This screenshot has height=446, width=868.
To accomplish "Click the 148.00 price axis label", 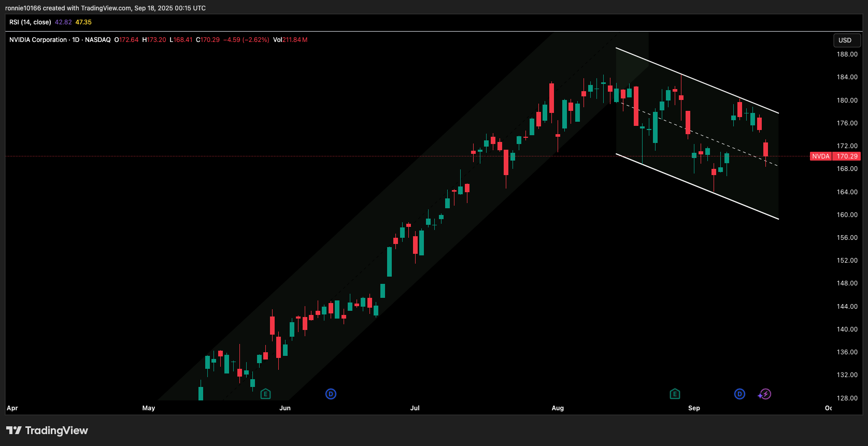I will coord(847,283).
